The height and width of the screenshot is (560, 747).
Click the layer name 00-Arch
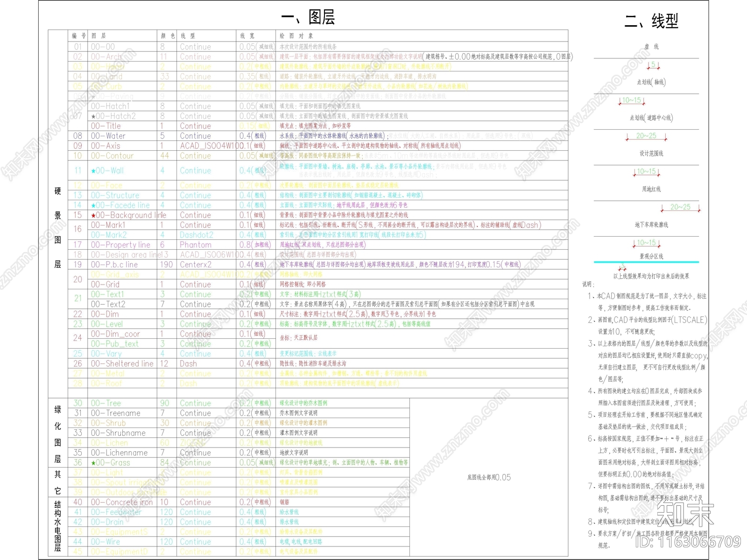(106, 56)
